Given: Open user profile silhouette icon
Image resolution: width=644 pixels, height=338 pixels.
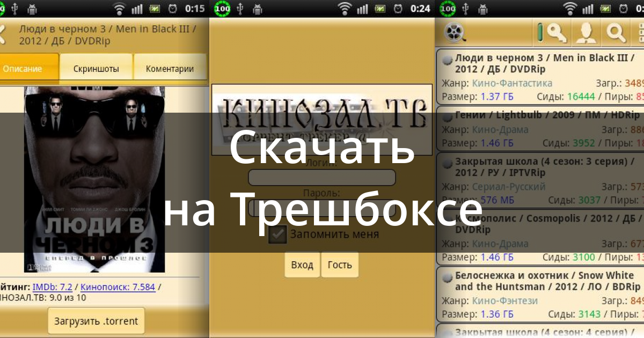Looking at the screenshot, I should [585, 33].
